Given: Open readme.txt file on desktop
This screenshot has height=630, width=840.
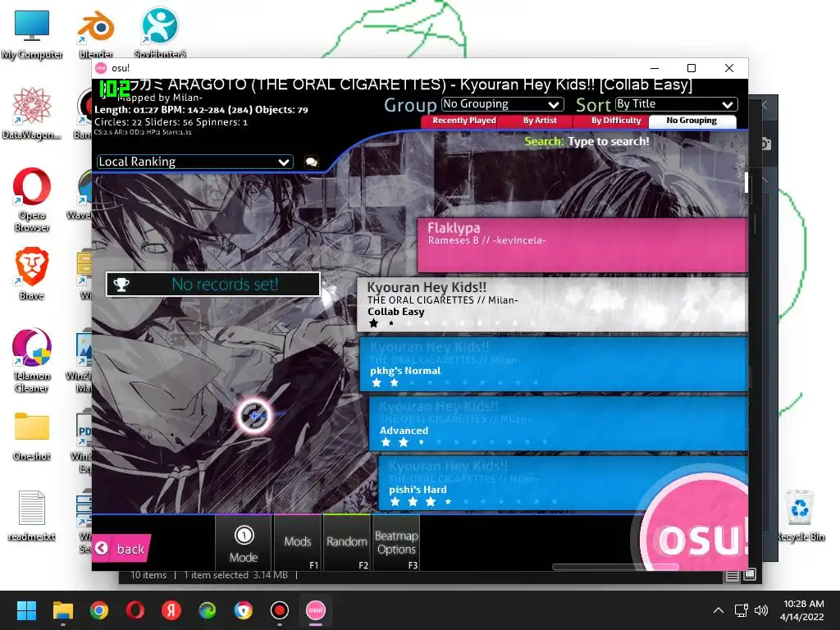Looking at the screenshot, I should [x=32, y=515].
